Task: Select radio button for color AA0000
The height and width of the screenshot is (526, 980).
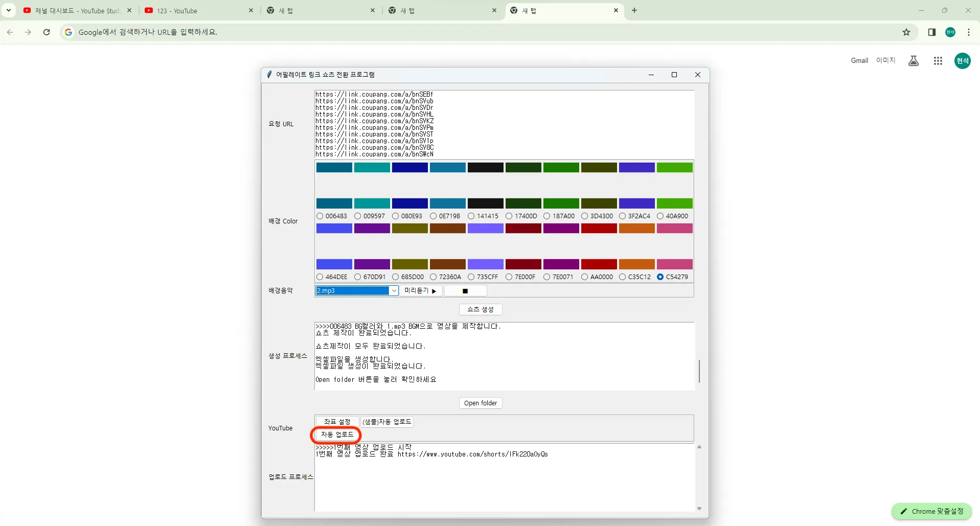Action: point(585,277)
